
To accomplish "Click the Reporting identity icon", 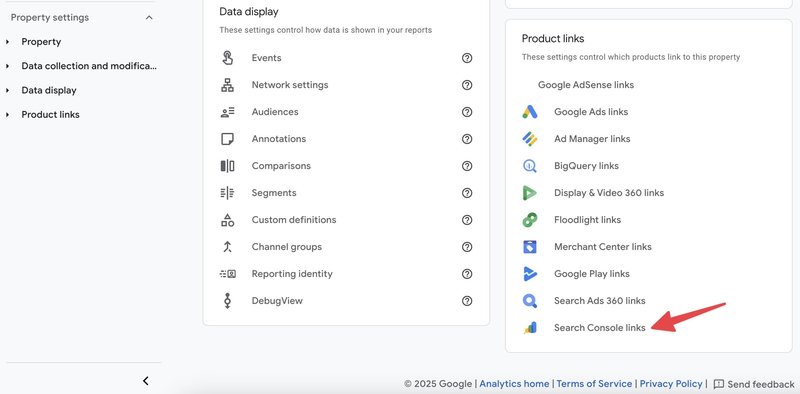I will [228, 274].
